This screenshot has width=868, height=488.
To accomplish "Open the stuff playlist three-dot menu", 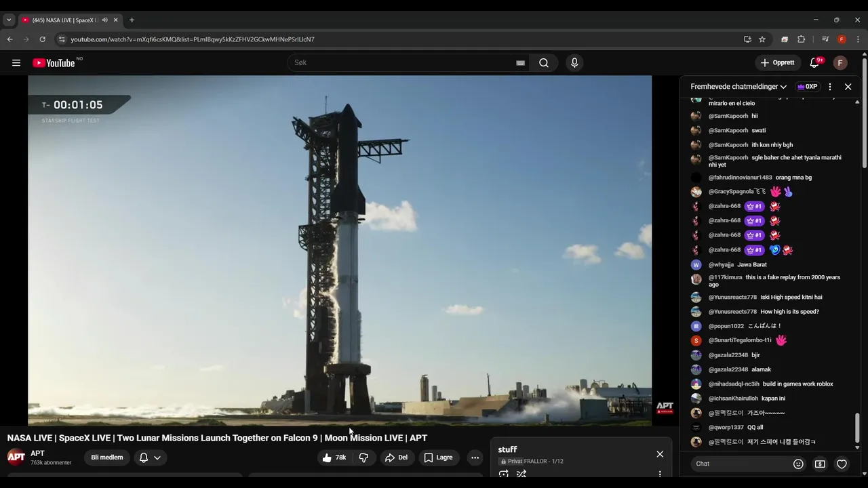I will pos(660,474).
